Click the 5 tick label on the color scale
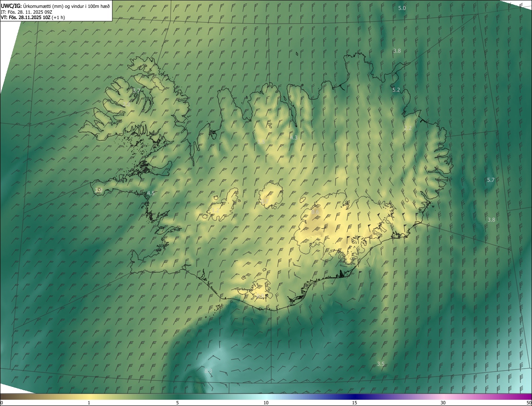Image resolution: width=532 pixels, height=406 pixels. [x=177, y=403]
